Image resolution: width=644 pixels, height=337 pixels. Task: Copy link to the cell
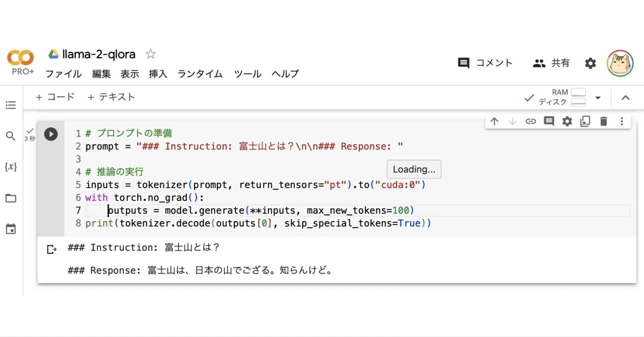[531, 121]
